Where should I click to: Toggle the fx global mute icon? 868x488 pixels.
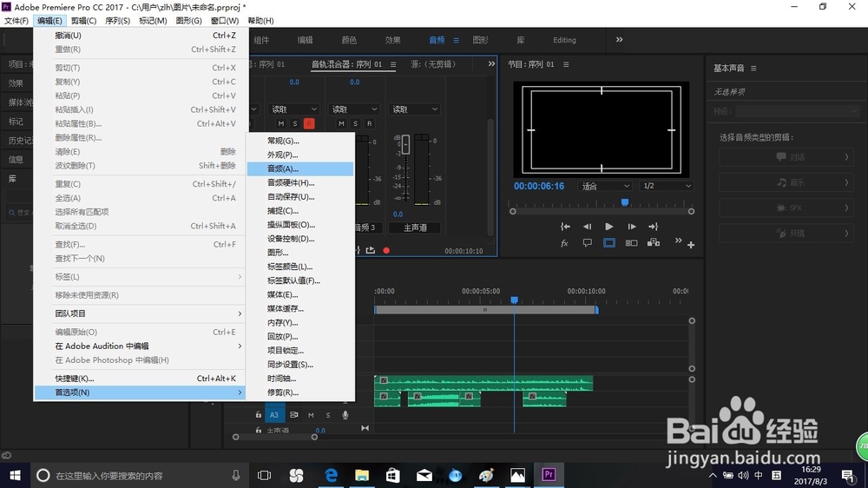tap(565, 243)
